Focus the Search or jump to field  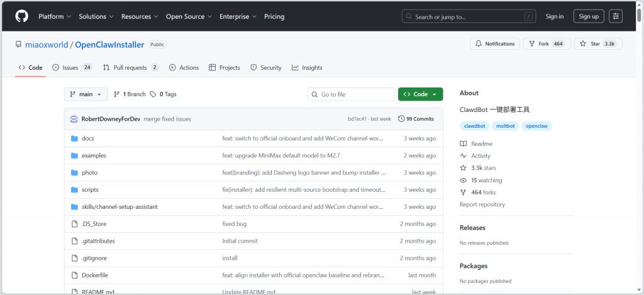tap(469, 16)
